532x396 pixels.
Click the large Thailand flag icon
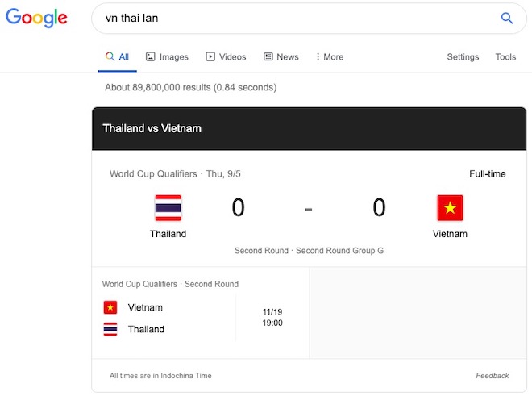pyautogui.click(x=168, y=207)
